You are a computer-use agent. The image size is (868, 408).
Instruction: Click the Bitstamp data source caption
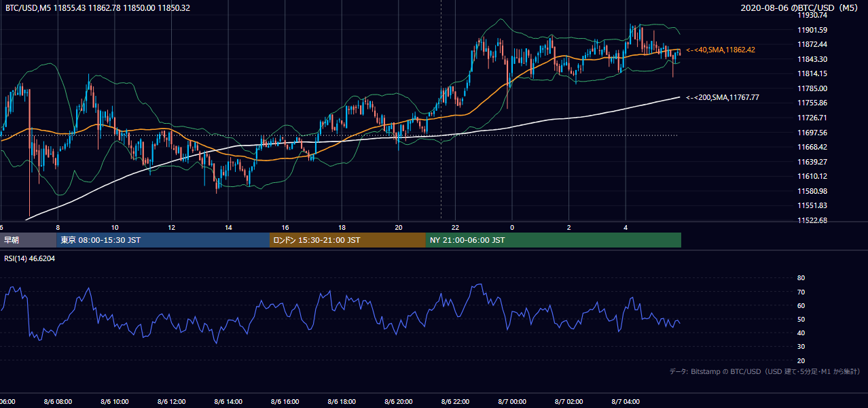pos(765,371)
